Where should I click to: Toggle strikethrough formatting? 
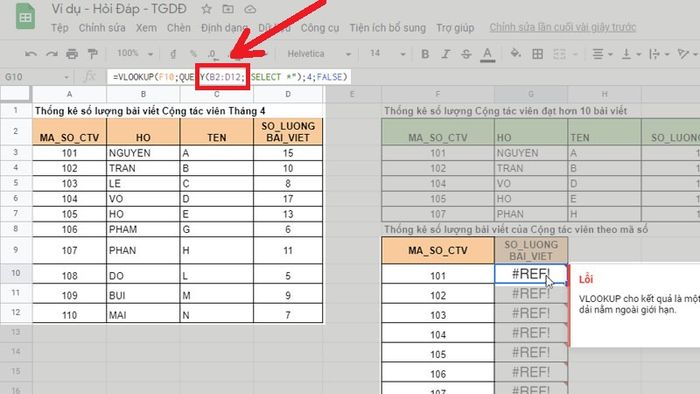point(466,54)
